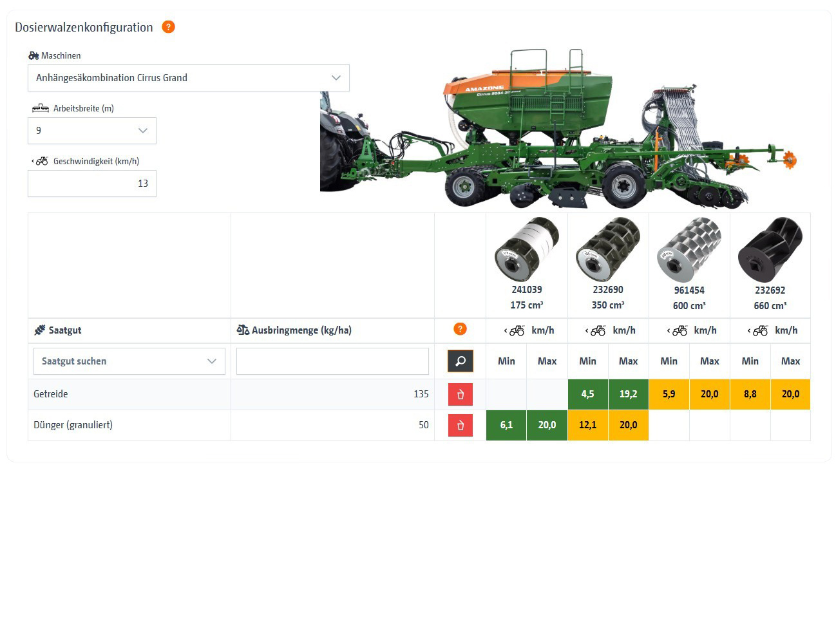
Task: Click Getreide amount value 135
Action: coord(421,394)
